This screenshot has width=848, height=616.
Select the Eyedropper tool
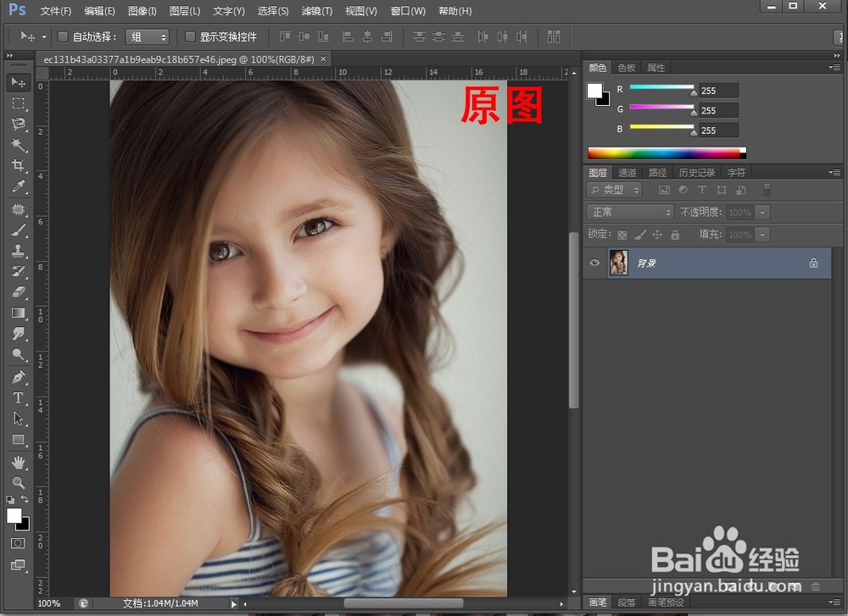coord(18,186)
